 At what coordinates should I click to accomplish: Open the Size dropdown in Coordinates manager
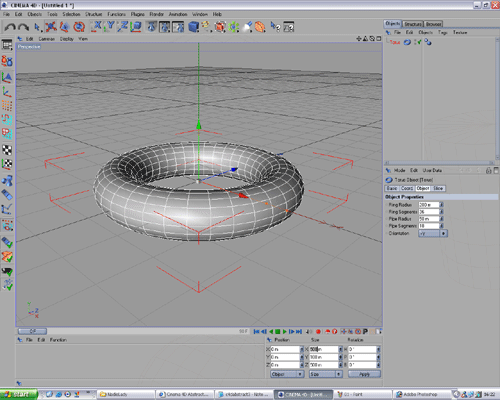[326, 374]
